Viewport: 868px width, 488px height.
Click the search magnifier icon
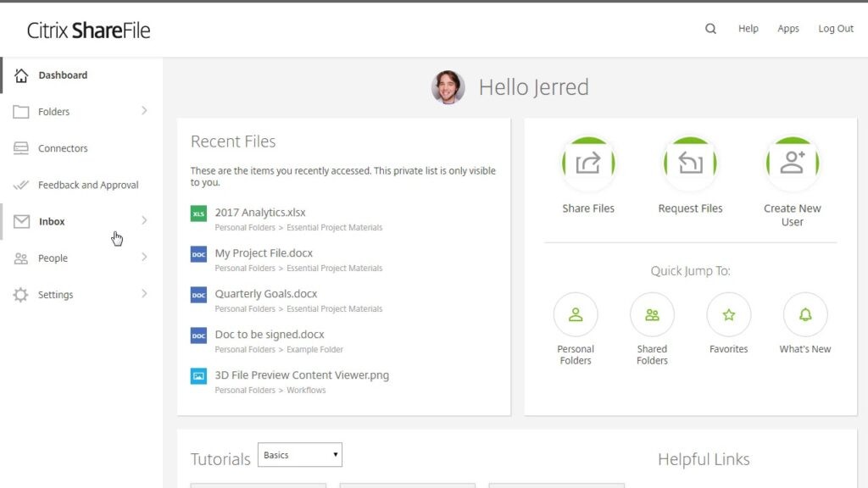709,28
